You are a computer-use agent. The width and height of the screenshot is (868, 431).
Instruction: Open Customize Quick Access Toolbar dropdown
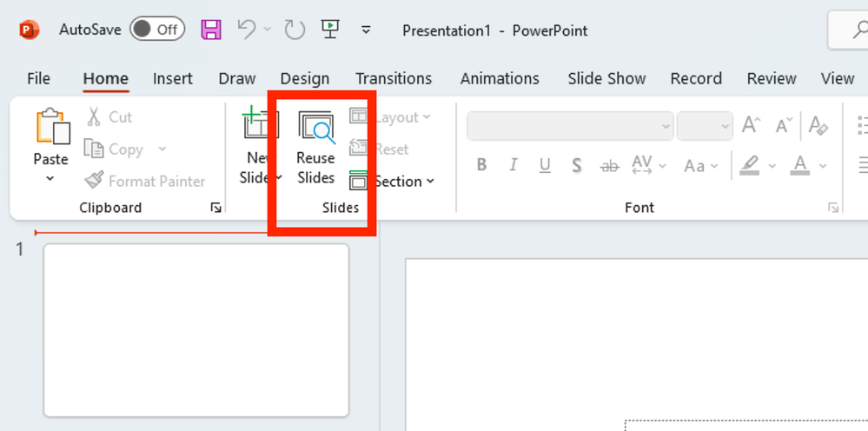click(366, 30)
